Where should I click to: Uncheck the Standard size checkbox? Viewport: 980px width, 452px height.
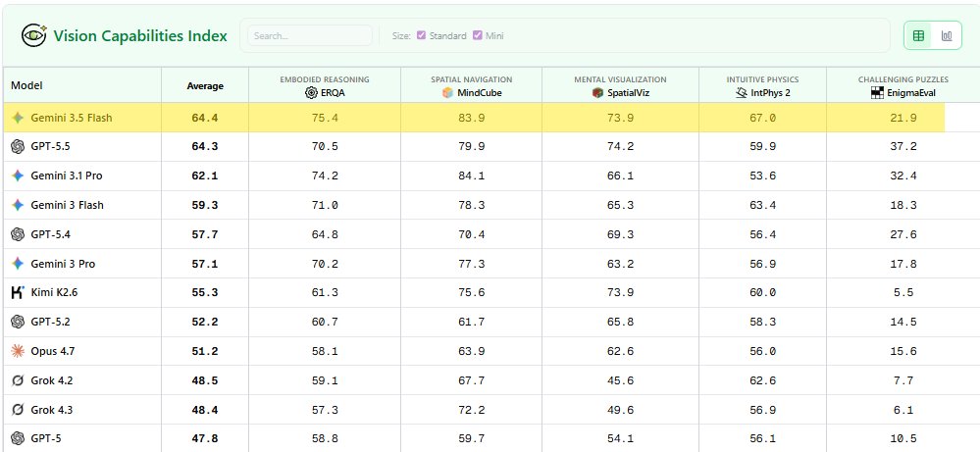coord(421,35)
